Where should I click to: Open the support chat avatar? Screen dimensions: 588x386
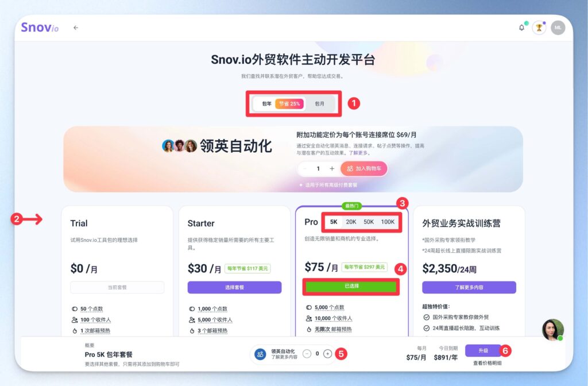pyautogui.click(x=553, y=330)
